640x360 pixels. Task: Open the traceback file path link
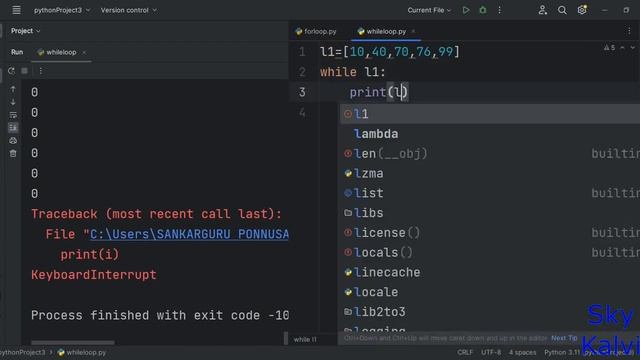(x=189, y=234)
